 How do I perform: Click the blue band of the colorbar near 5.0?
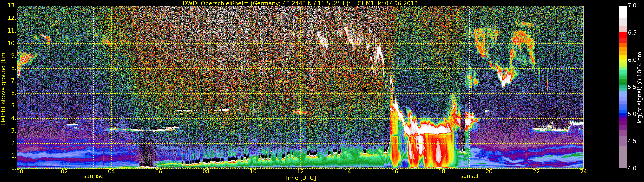click(x=623, y=114)
